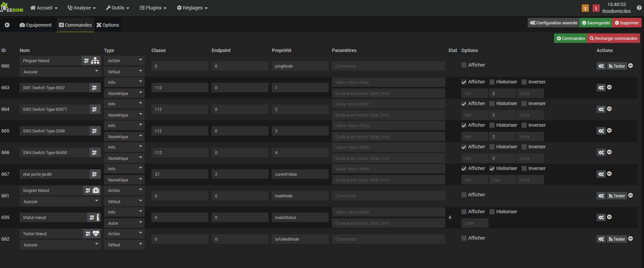
Task: Check Inverser for SW4 Switch Type-96450
Action: (x=524, y=147)
